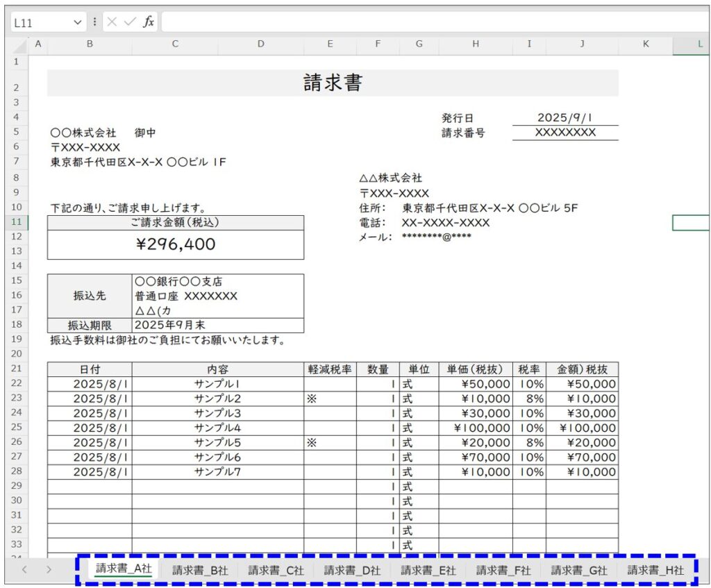Click into the formula bar input
The width and height of the screenshot is (711, 588).
click(435, 22)
